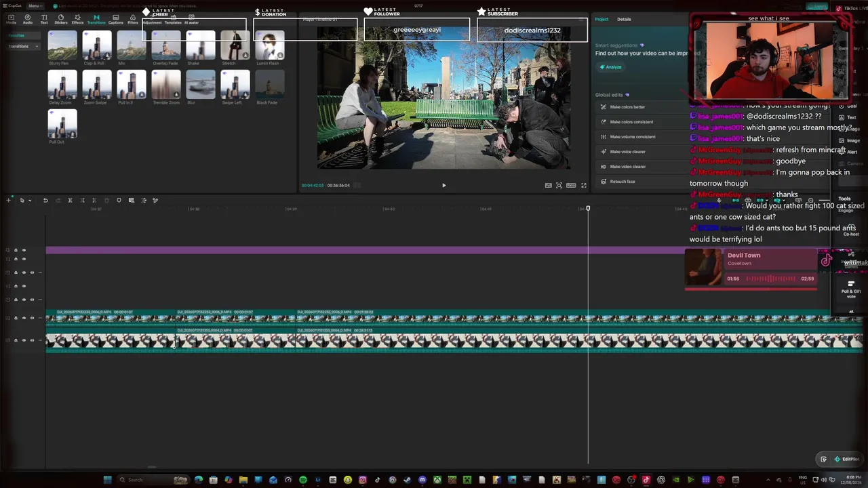This screenshot has height=488, width=868.
Task: Click the timeline playhead marker
Action: (588, 208)
